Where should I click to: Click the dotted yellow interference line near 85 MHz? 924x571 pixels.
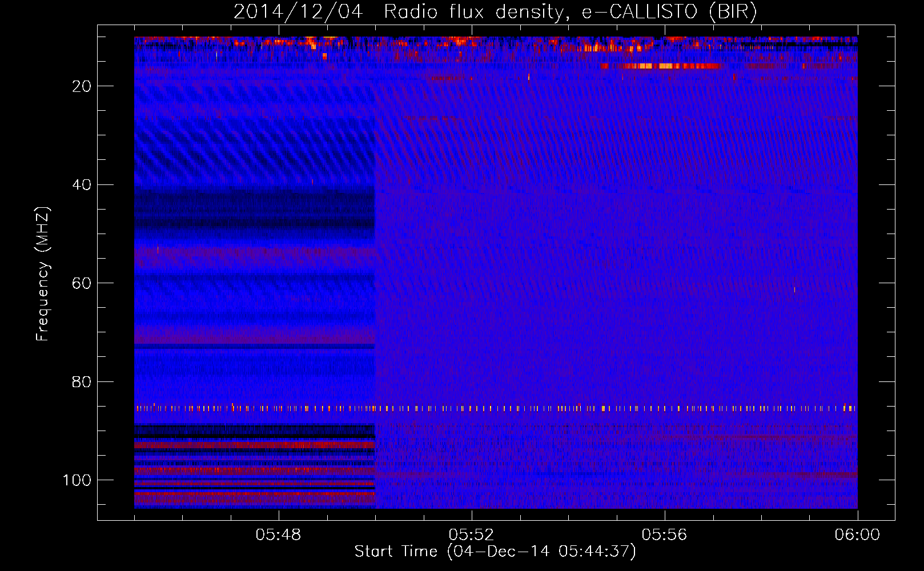(496, 408)
